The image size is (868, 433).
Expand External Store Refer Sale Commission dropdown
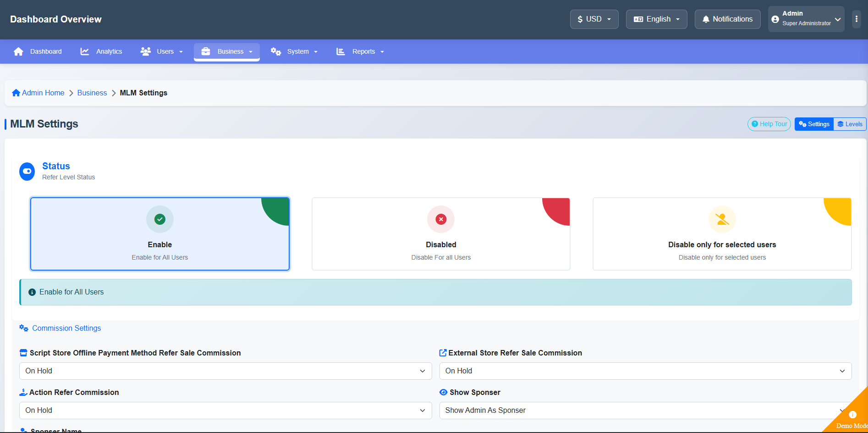645,371
